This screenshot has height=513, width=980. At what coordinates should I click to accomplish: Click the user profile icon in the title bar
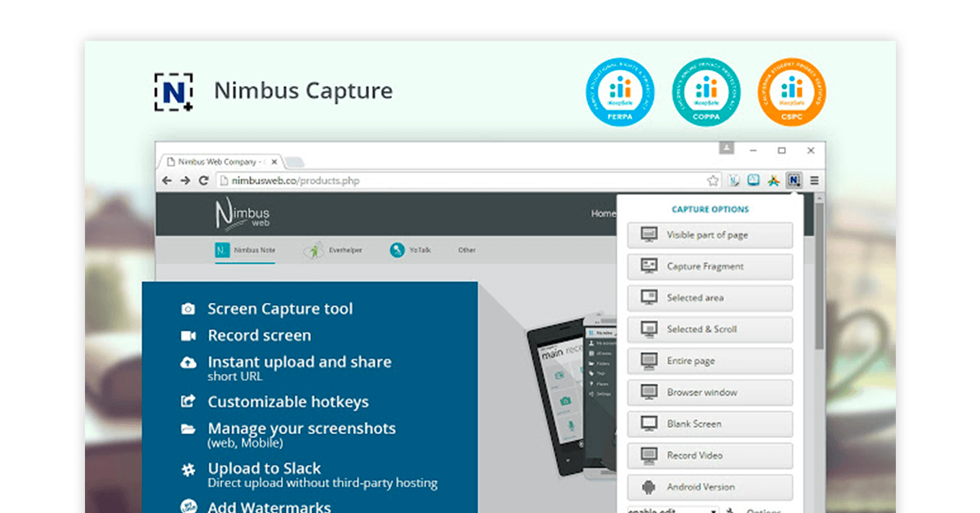pos(727,149)
